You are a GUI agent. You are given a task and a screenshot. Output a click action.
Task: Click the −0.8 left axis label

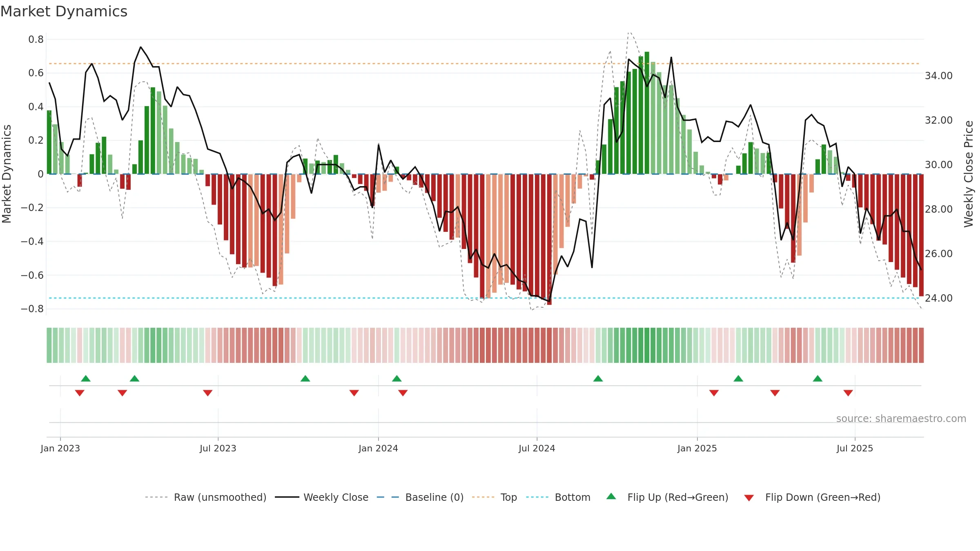click(x=32, y=309)
